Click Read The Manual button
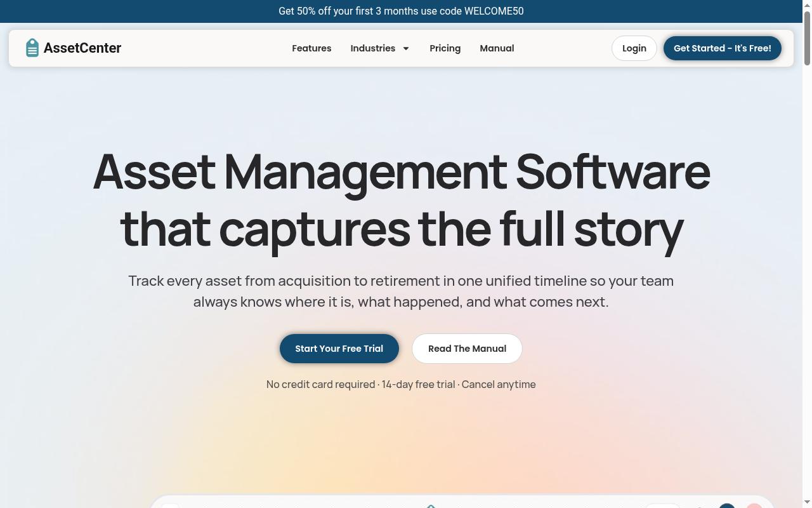Viewport: 812px width, 508px height. click(467, 349)
